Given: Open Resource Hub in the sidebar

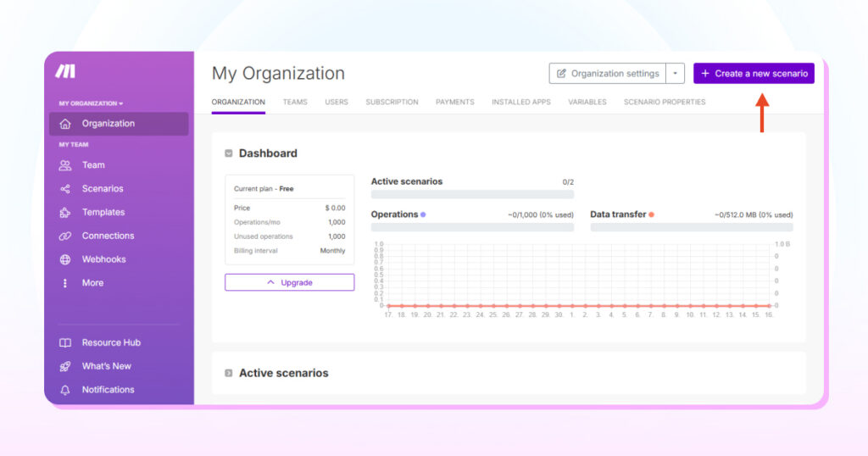Looking at the screenshot, I should coord(111,342).
